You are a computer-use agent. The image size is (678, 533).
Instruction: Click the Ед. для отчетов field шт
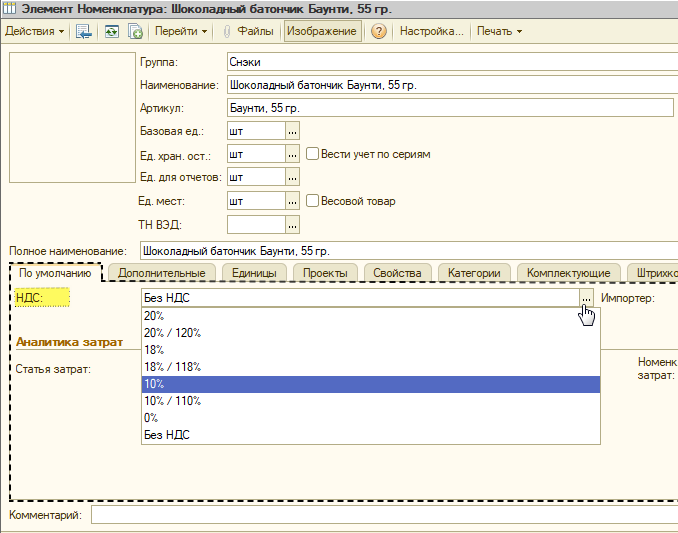pos(256,177)
